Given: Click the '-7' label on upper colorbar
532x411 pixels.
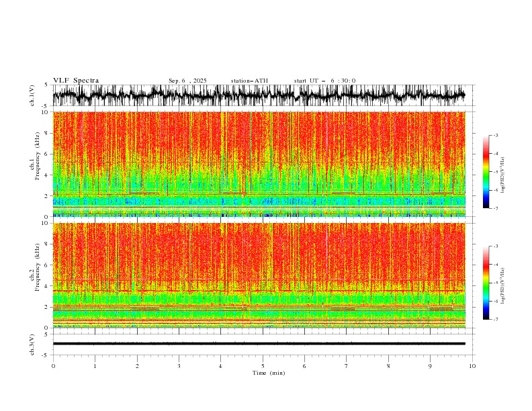Looking at the screenshot, I should point(495,208).
